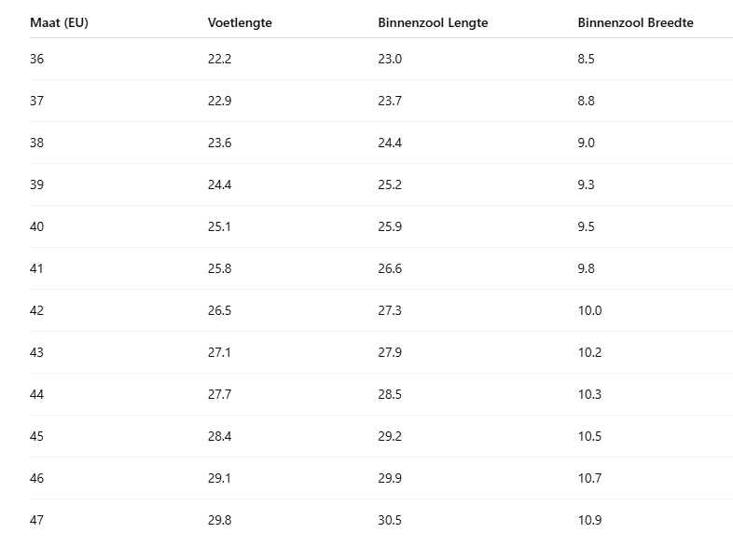Click insole length value 23.0
Image resolution: width=733 pixels, height=560 pixels.
390,59
